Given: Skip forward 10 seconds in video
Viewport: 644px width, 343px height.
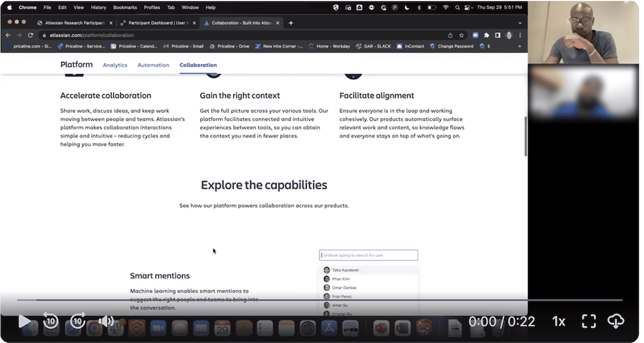Looking at the screenshot, I should 77,321.
